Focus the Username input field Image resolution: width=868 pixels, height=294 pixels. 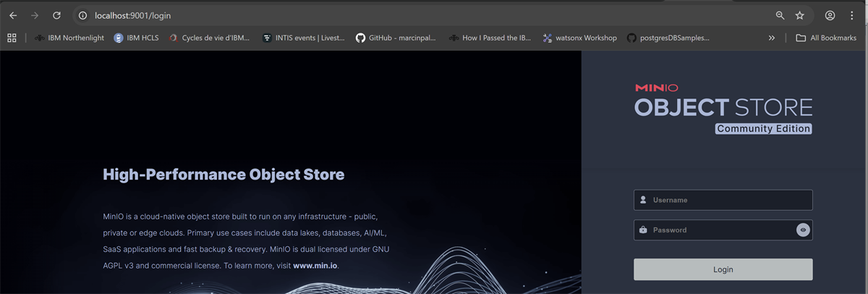[723, 200]
